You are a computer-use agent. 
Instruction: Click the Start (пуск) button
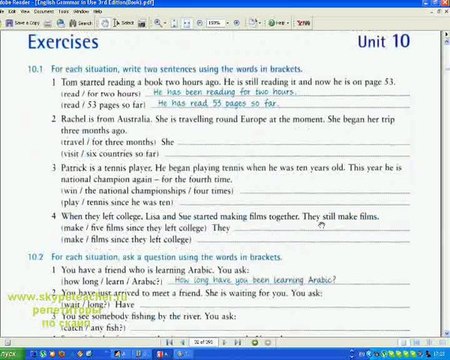tap(12, 354)
